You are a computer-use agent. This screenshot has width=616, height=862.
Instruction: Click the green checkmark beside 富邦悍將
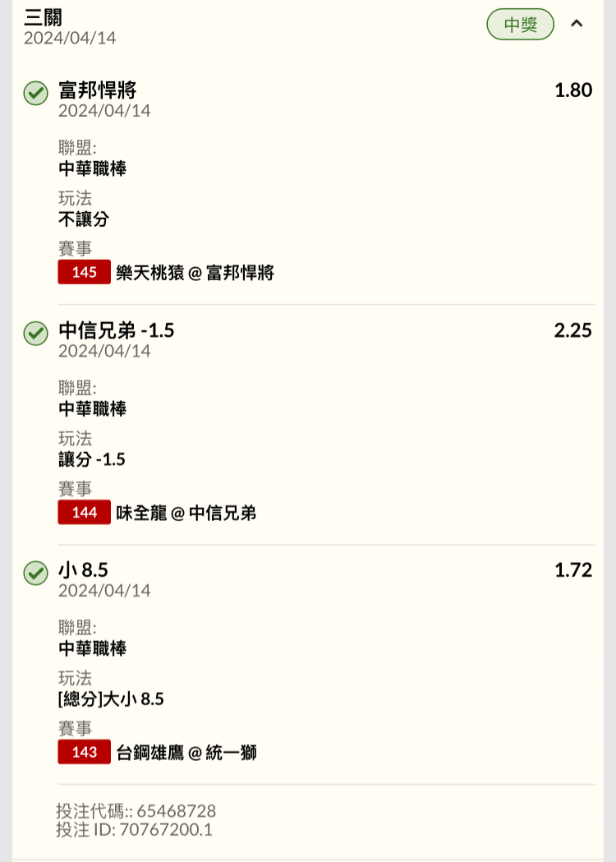(35, 93)
